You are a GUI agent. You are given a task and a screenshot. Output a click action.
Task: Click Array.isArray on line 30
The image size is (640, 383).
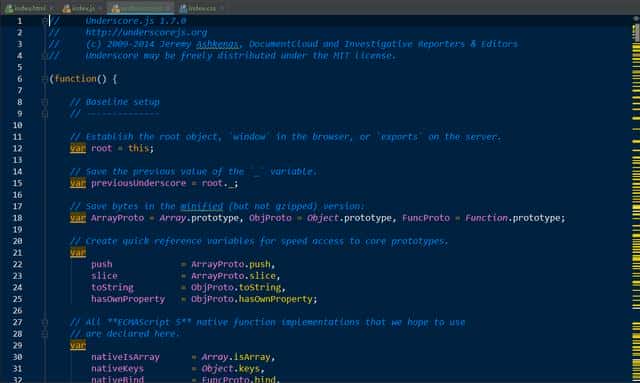point(236,357)
